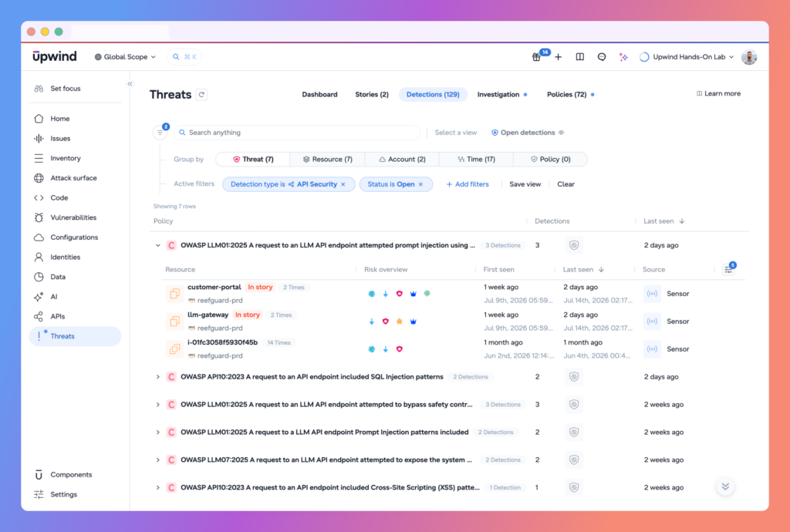Image resolution: width=790 pixels, height=532 pixels.
Task: Click Sensor source icon for customer-portal
Action: pyautogui.click(x=652, y=294)
